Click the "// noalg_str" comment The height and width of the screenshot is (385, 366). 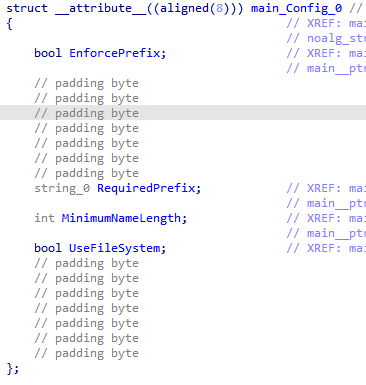pyautogui.click(x=326, y=38)
